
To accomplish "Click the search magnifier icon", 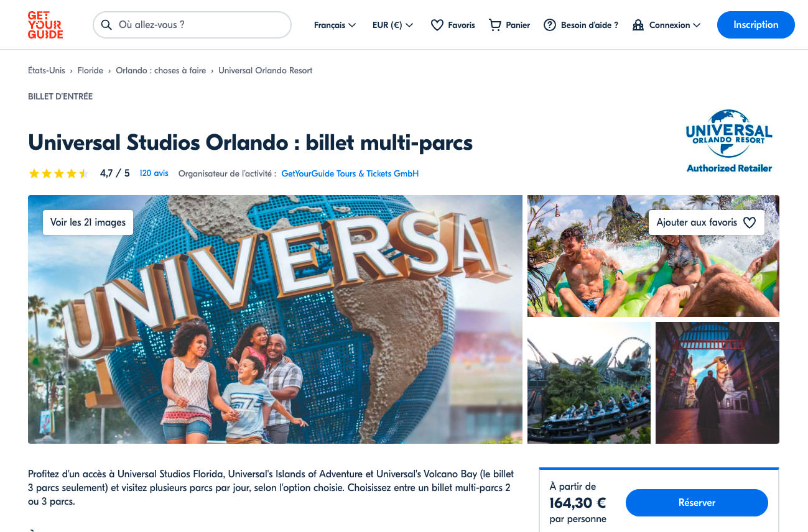I will [x=106, y=25].
